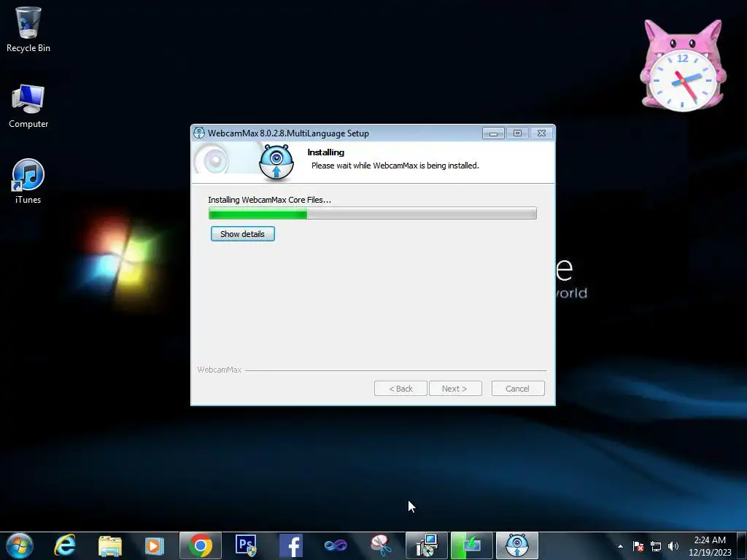The image size is (747, 560).
Task: Click the WebcamMax title bar icon
Action: [199, 133]
